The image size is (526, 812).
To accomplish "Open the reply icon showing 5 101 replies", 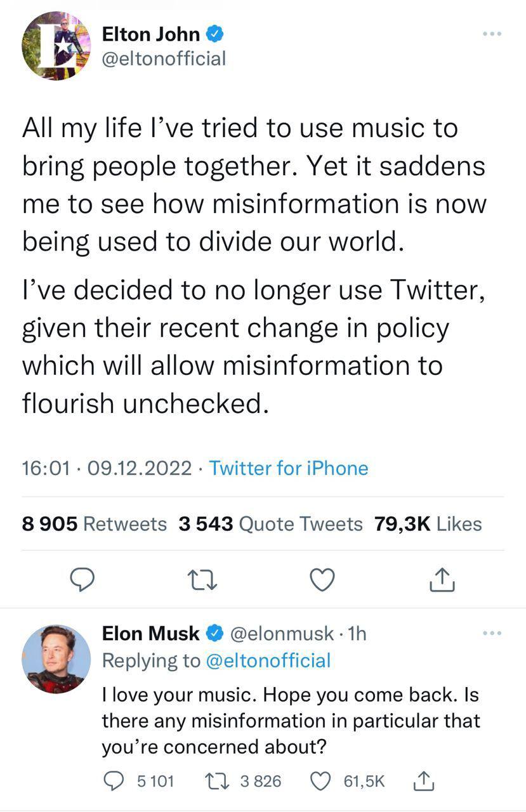I will tap(115, 781).
